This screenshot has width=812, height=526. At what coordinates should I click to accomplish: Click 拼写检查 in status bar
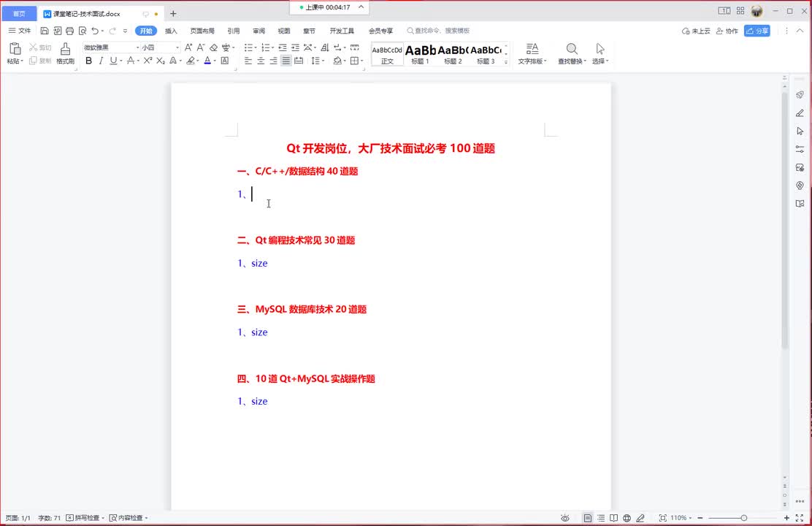pos(85,518)
